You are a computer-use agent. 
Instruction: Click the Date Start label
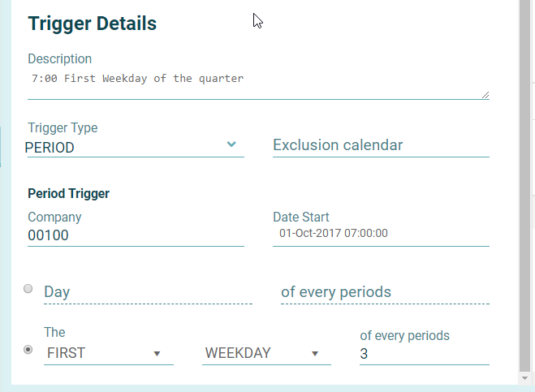[x=301, y=218]
